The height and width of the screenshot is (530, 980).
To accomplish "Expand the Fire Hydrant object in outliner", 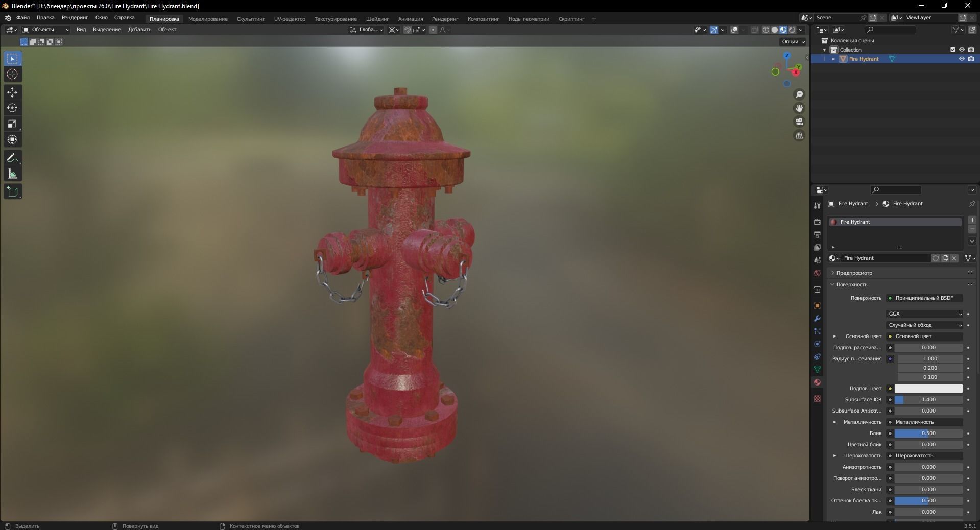I will click(833, 59).
